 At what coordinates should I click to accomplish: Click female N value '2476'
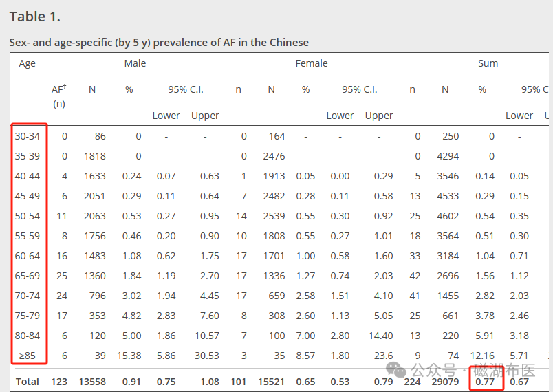click(x=274, y=156)
